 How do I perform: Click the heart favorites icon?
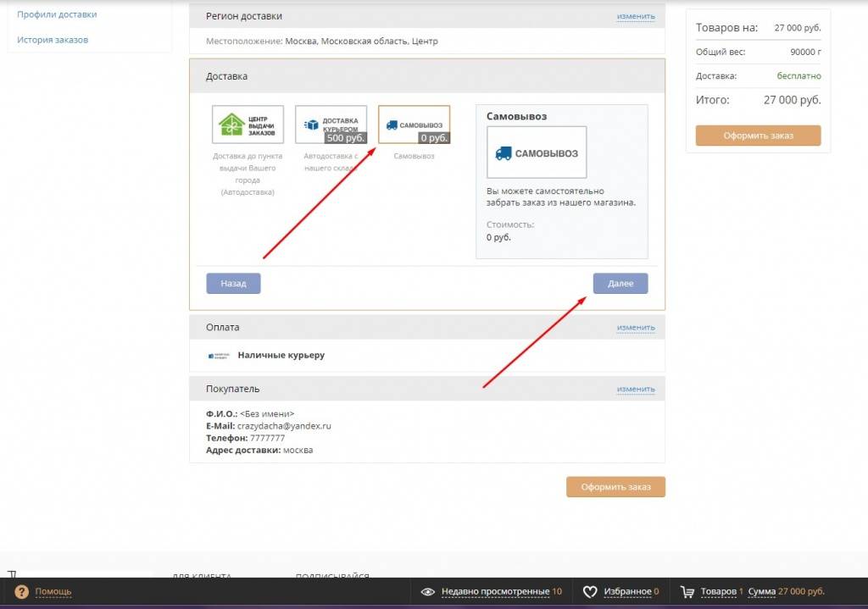590,591
